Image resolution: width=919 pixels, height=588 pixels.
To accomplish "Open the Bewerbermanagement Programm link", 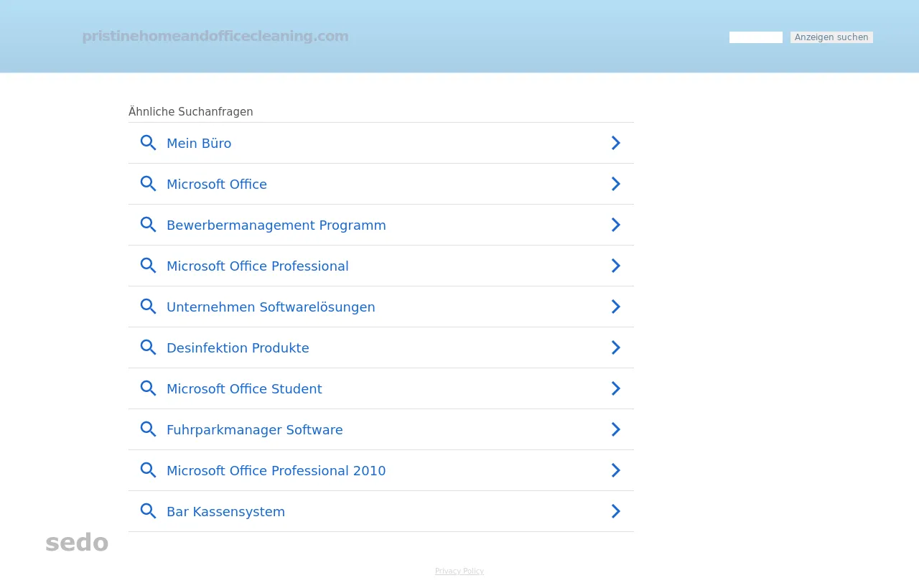I will (x=276, y=225).
